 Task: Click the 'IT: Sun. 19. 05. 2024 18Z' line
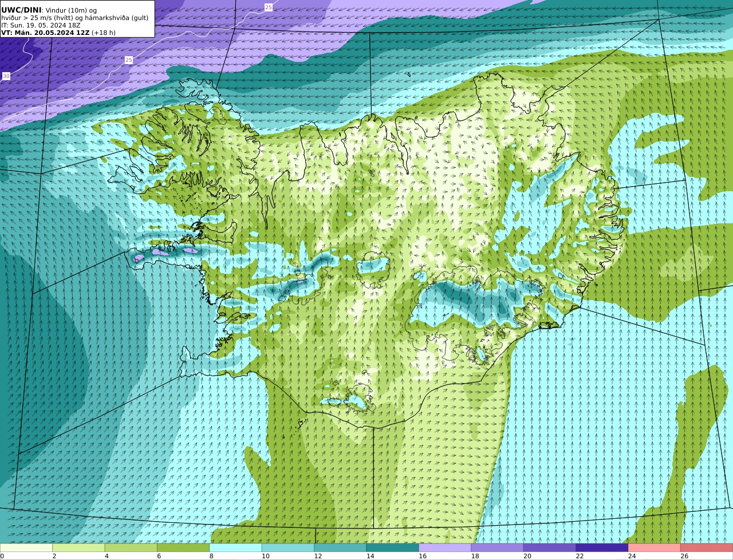(x=41, y=25)
